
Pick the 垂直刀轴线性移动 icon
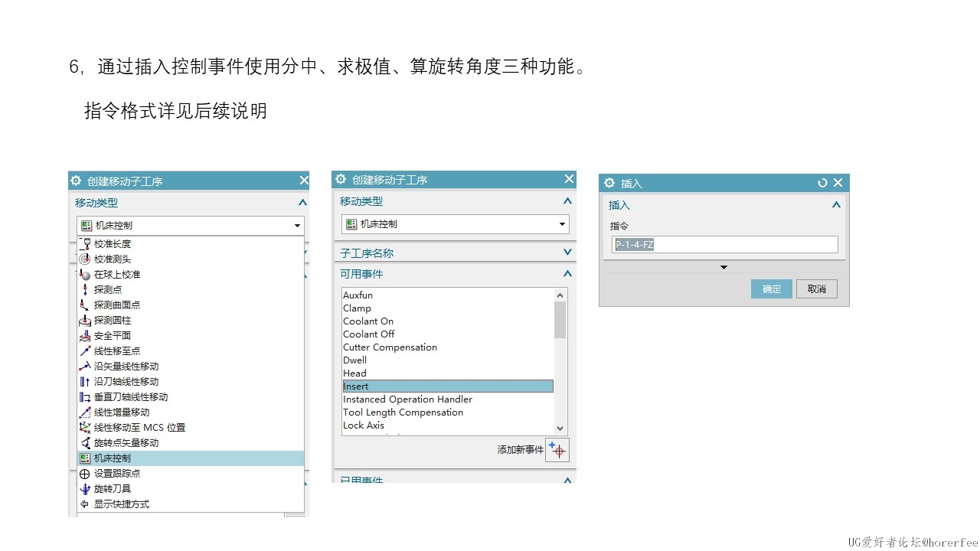click(x=85, y=396)
